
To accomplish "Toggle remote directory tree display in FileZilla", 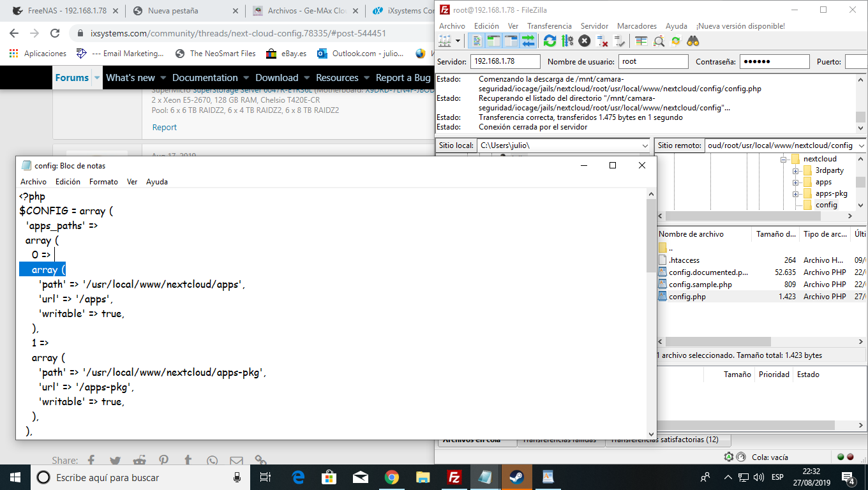I will click(511, 41).
